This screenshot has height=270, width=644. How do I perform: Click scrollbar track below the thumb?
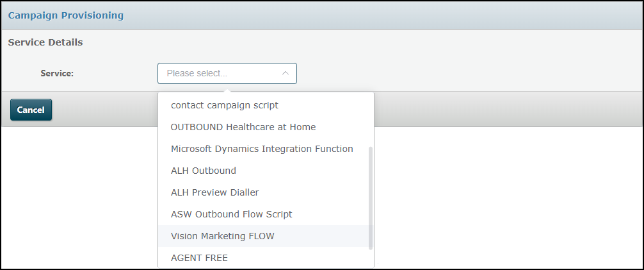point(371,259)
